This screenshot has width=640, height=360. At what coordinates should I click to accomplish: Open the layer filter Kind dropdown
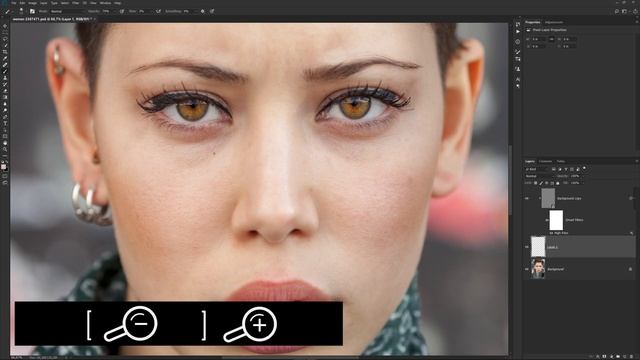(x=538, y=169)
